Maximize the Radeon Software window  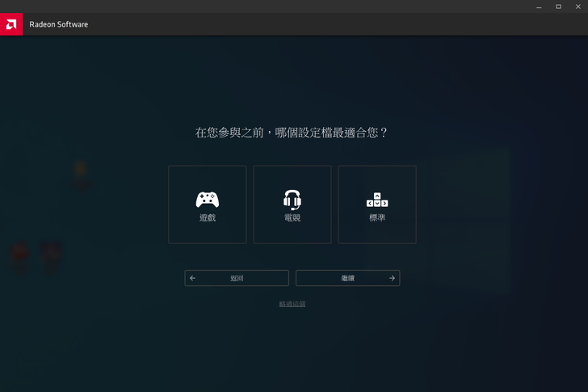point(558,6)
